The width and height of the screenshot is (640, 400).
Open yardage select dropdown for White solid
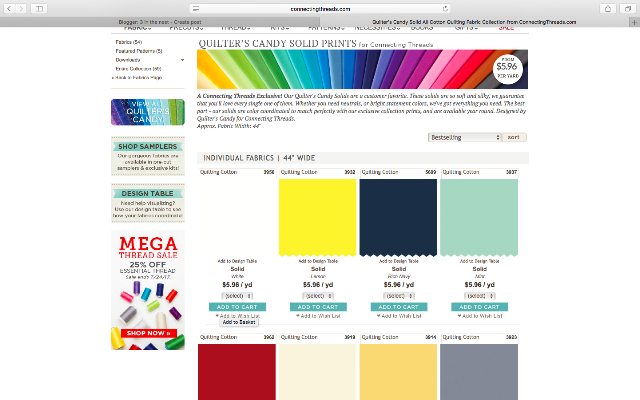tap(238, 296)
